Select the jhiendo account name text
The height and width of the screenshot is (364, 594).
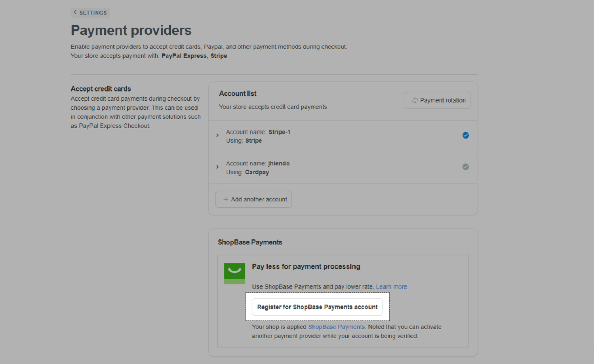point(279,163)
